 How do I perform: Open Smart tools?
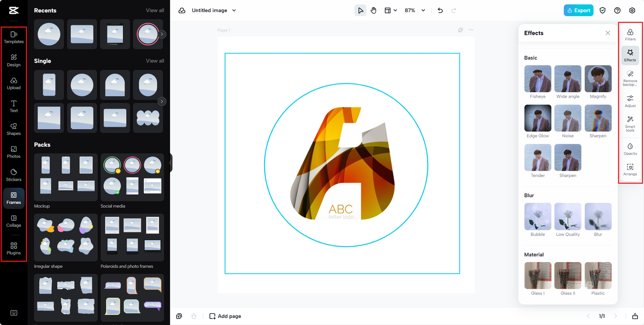coord(630,124)
